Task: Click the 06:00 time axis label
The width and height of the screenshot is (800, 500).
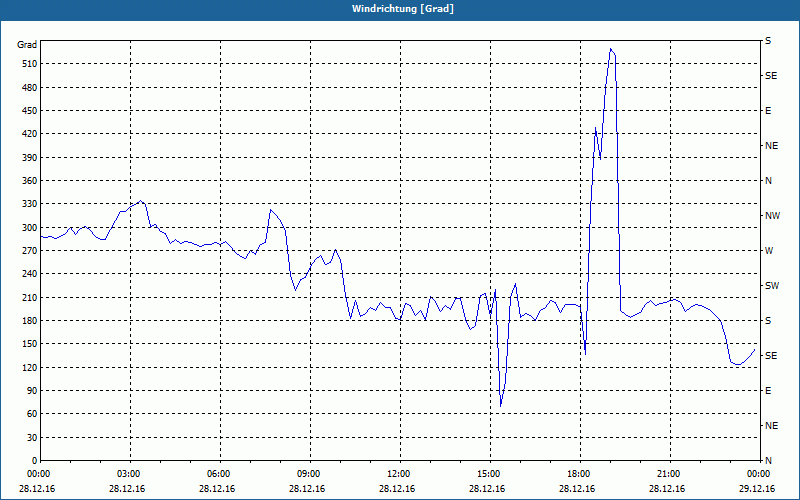Action: [x=218, y=474]
